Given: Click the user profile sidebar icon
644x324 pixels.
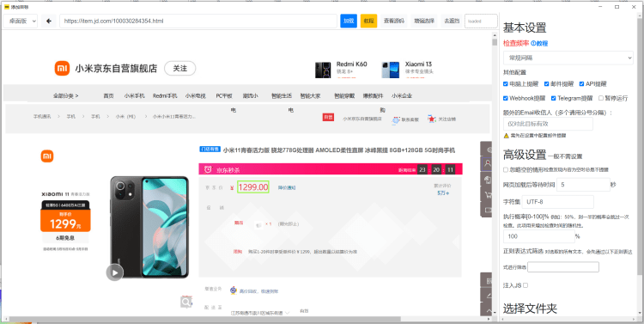Looking at the screenshot, I should 488,163.
